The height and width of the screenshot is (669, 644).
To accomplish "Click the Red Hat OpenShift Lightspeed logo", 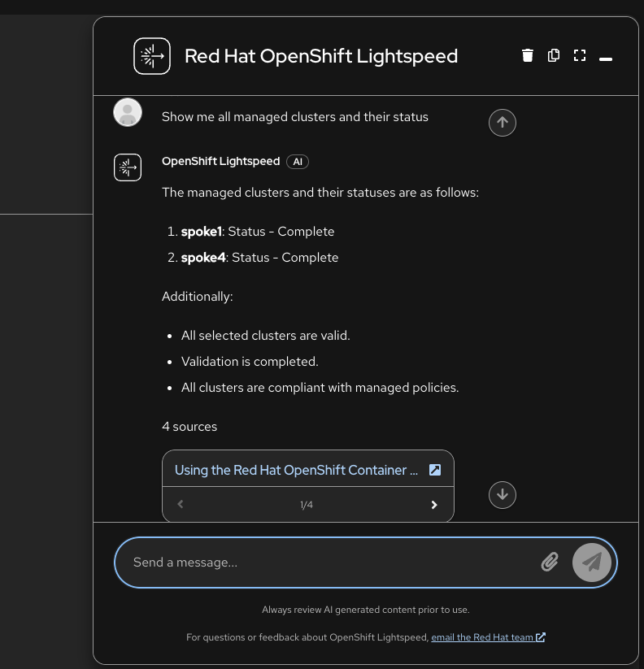I will click(x=152, y=56).
